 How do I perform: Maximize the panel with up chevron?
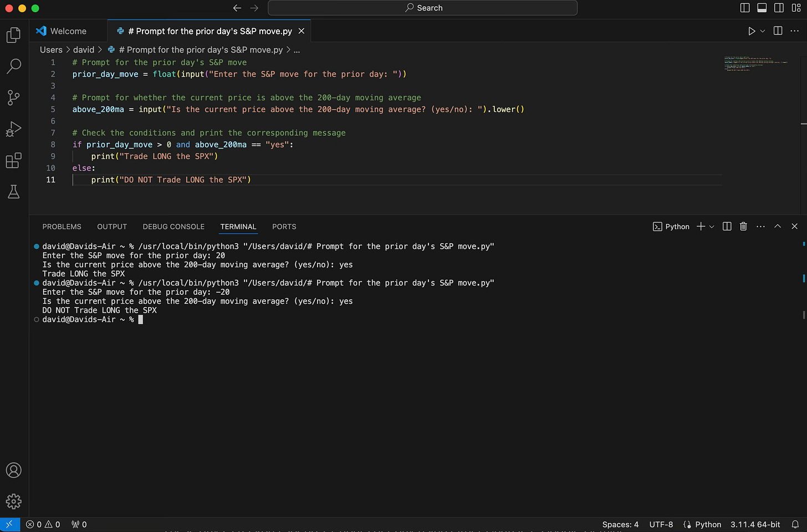(x=778, y=227)
